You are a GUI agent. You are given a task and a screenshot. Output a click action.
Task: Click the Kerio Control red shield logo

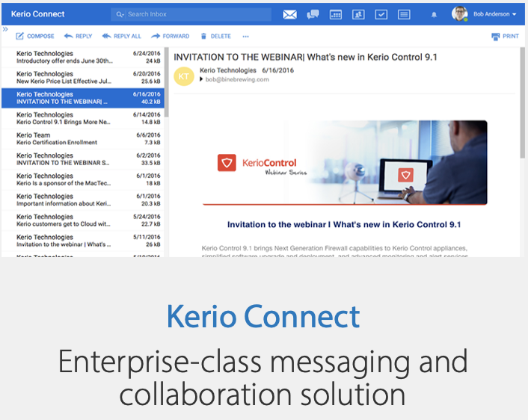coord(227,163)
